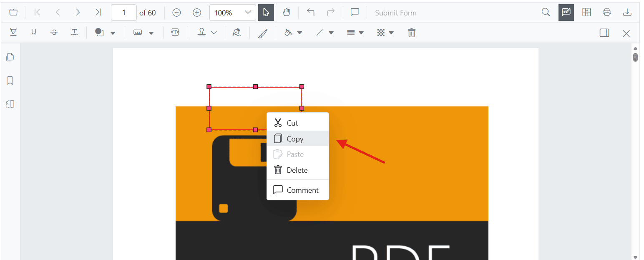Jump to the last page
This screenshot has width=644, height=260.
point(98,13)
